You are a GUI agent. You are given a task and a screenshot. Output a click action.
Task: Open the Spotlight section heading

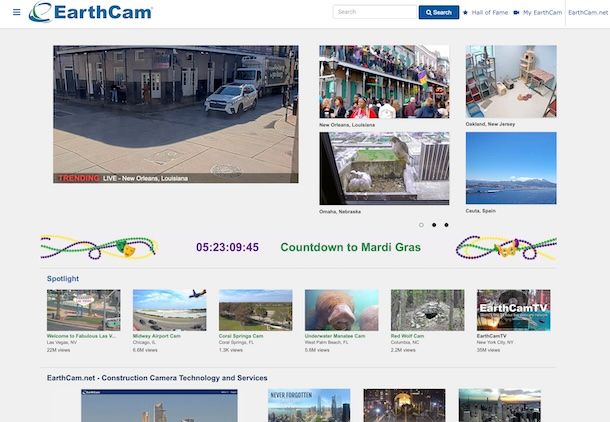tap(63, 278)
